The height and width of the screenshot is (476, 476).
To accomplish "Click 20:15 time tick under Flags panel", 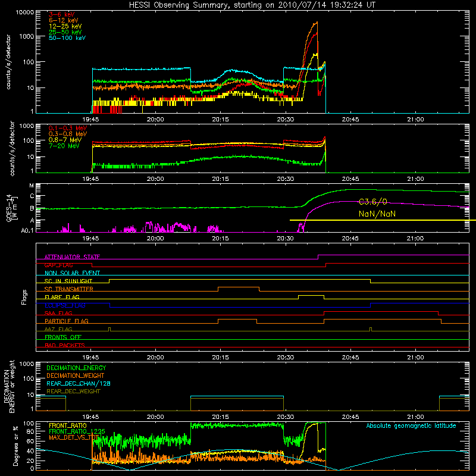I will point(220,358).
